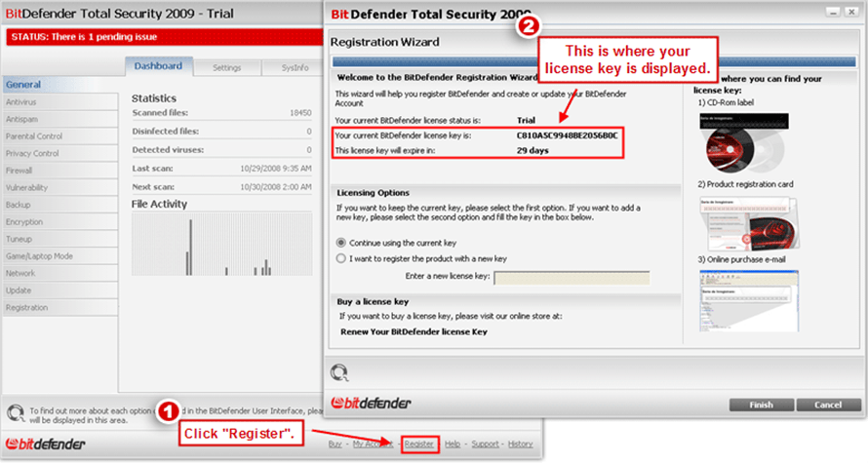Click the new license key input field

click(x=572, y=277)
